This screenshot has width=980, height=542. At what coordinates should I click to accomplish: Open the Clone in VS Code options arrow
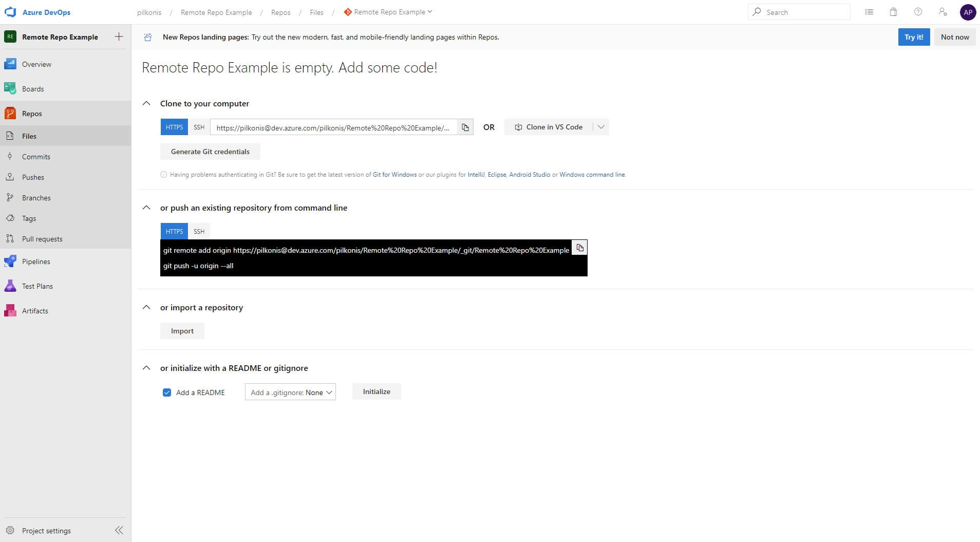601,127
